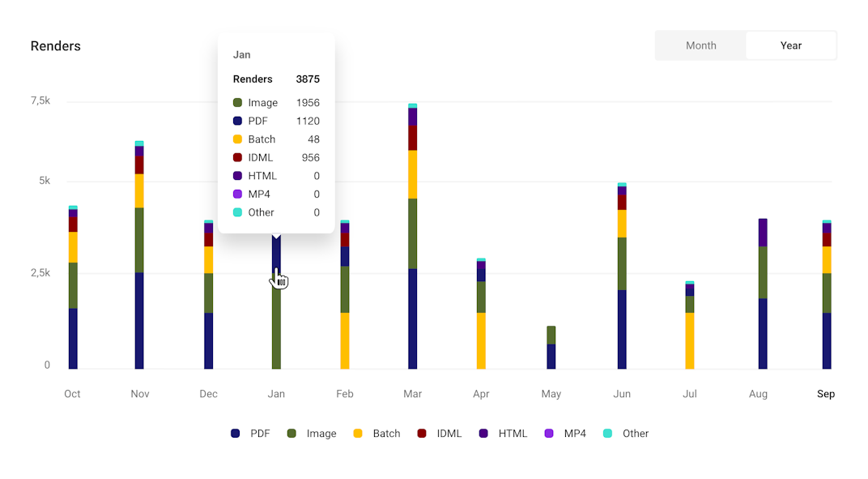Click the Mar stacked bar
868x479 pixels.
[x=412, y=236]
